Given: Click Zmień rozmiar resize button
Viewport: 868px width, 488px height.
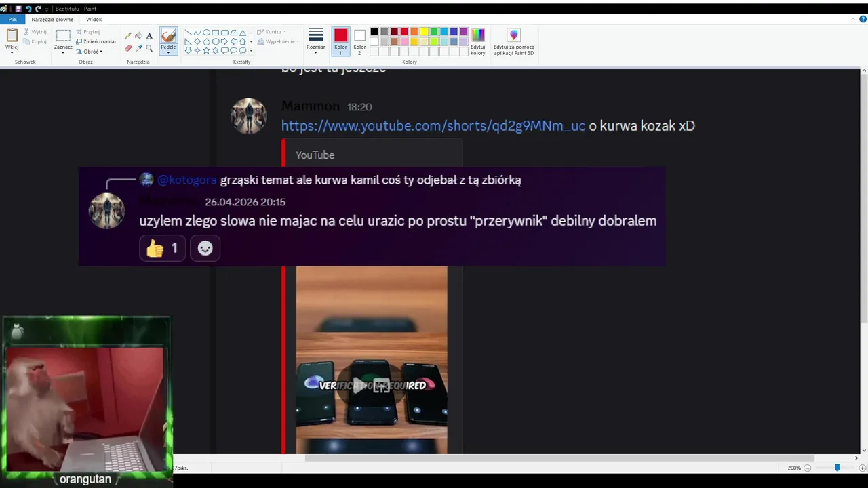Looking at the screenshot, I should point(96,41).
